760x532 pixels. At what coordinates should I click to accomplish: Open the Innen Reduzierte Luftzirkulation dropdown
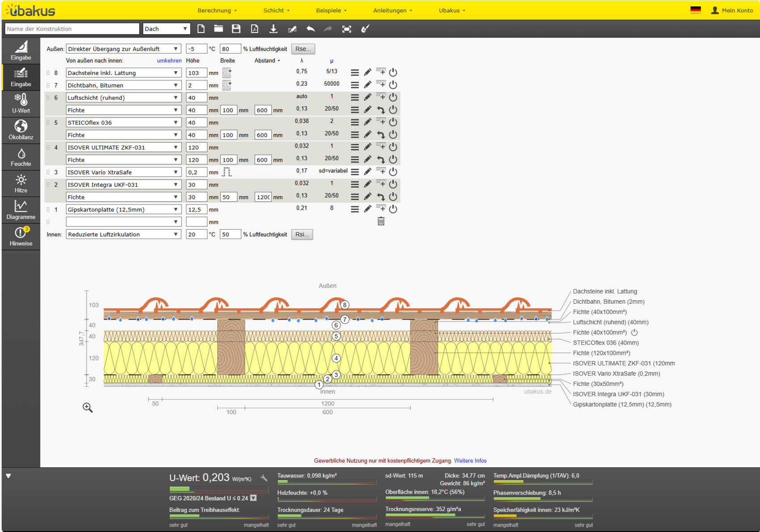tap(123, 235)
